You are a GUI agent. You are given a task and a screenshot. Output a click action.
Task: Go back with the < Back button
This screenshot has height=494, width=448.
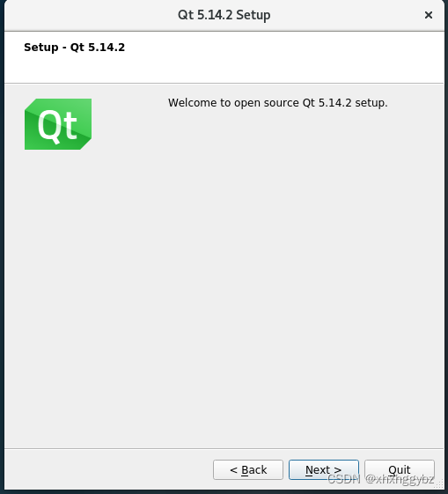(x=248, y=469)
